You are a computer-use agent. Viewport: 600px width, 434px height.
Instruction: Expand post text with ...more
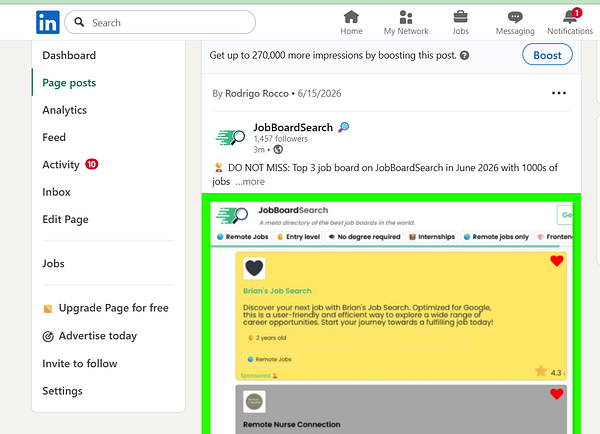pos(250,181)
